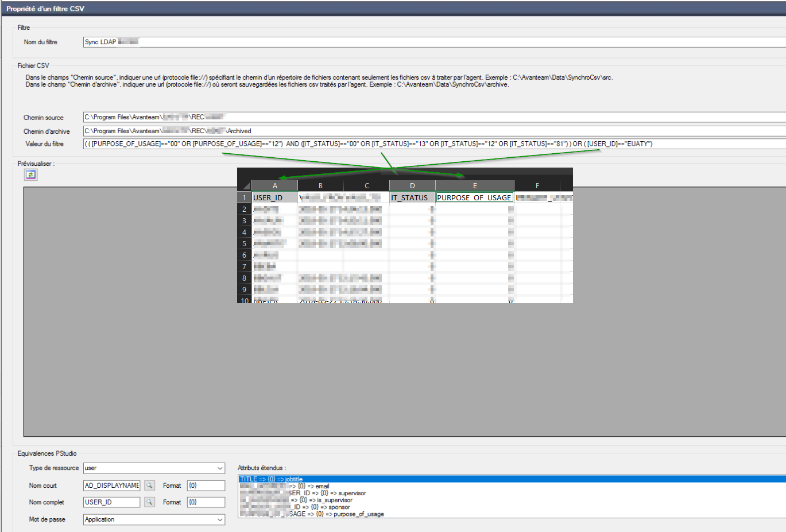Click the USER_ID cell in column A

pos(274,197)
